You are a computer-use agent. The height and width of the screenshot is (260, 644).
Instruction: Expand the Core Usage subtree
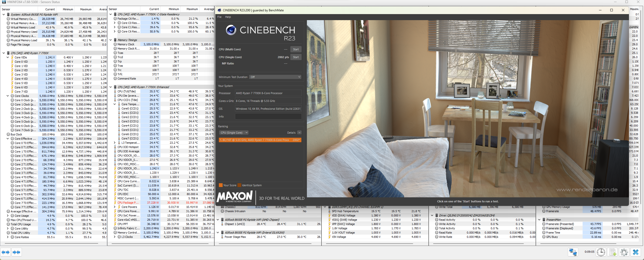[8, 216]
